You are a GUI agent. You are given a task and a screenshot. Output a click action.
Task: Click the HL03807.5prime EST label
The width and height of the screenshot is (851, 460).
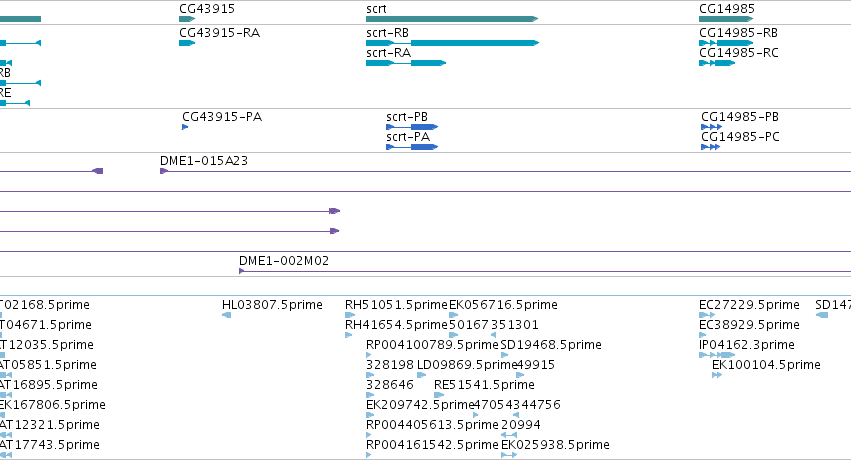(x=272, y=305)
